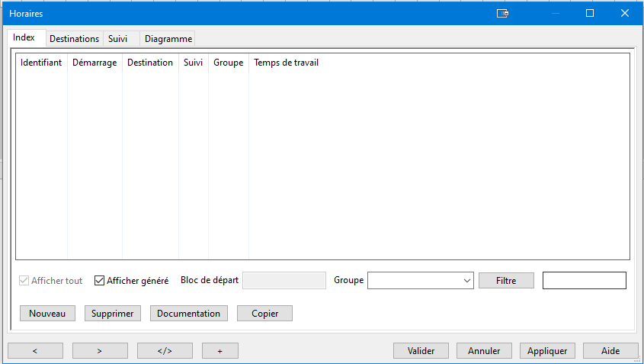Click the text field beside Filtre
Viewport: 644px width, 364px height.
584,281
